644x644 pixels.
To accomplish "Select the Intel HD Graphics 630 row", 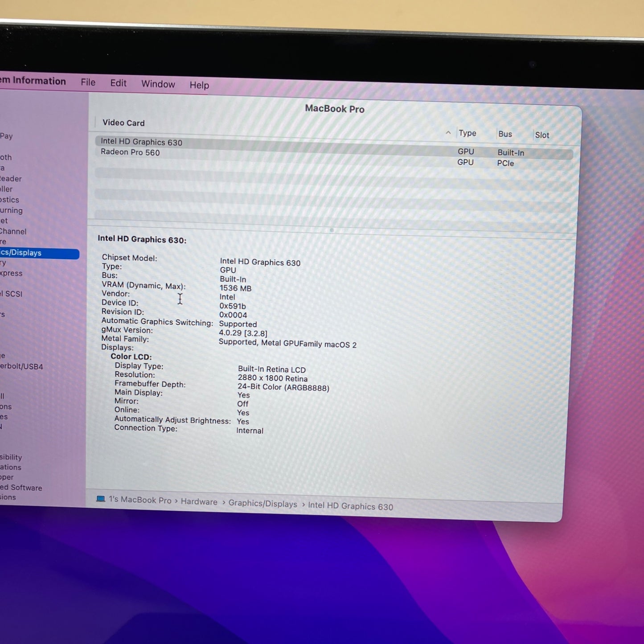I will pyautogui.click(x=141, y=142).
